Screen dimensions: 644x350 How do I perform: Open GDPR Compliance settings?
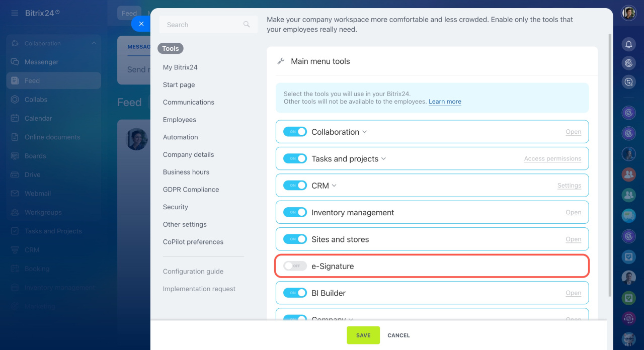191,190
